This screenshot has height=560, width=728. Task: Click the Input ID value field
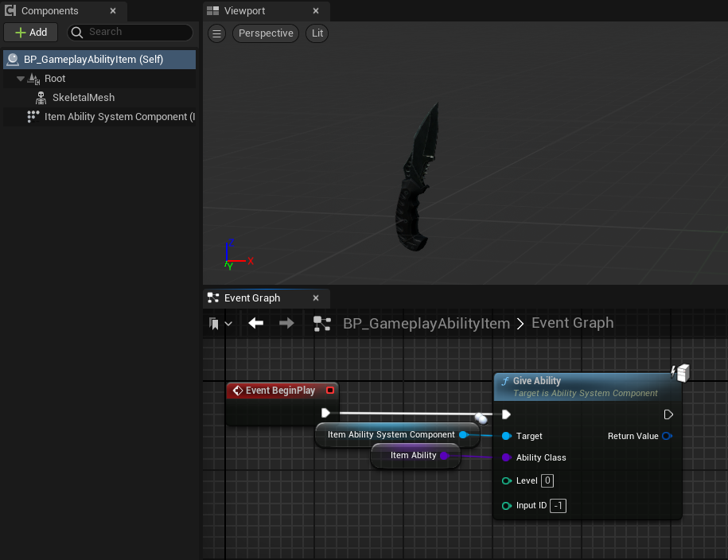558,506
